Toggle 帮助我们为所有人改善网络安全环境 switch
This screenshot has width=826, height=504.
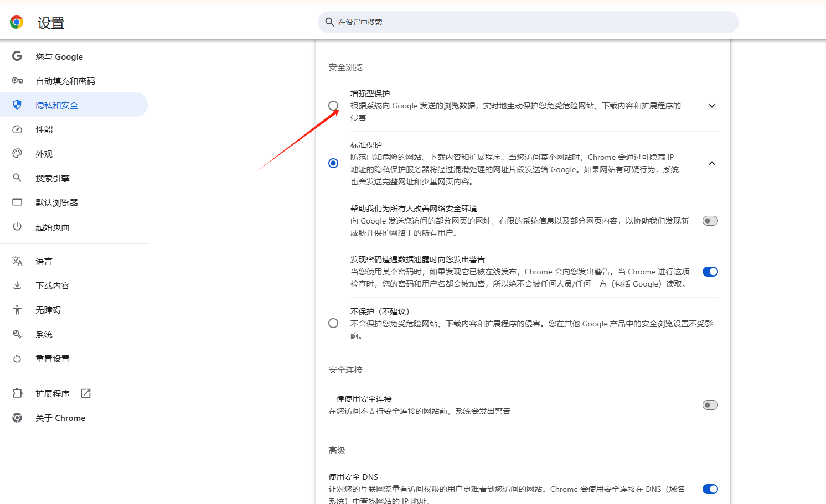[710, 221]
